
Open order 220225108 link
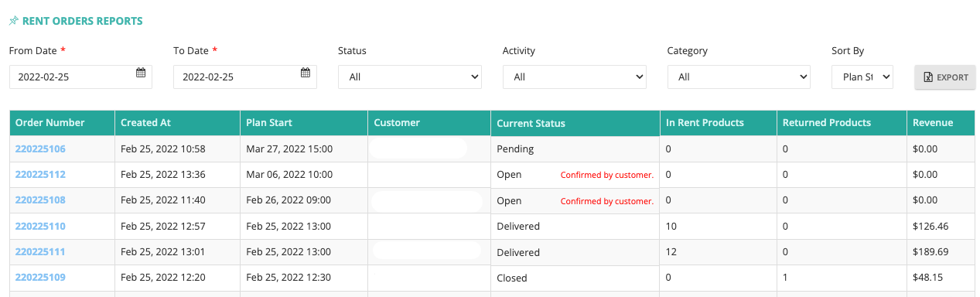point(40,200)
